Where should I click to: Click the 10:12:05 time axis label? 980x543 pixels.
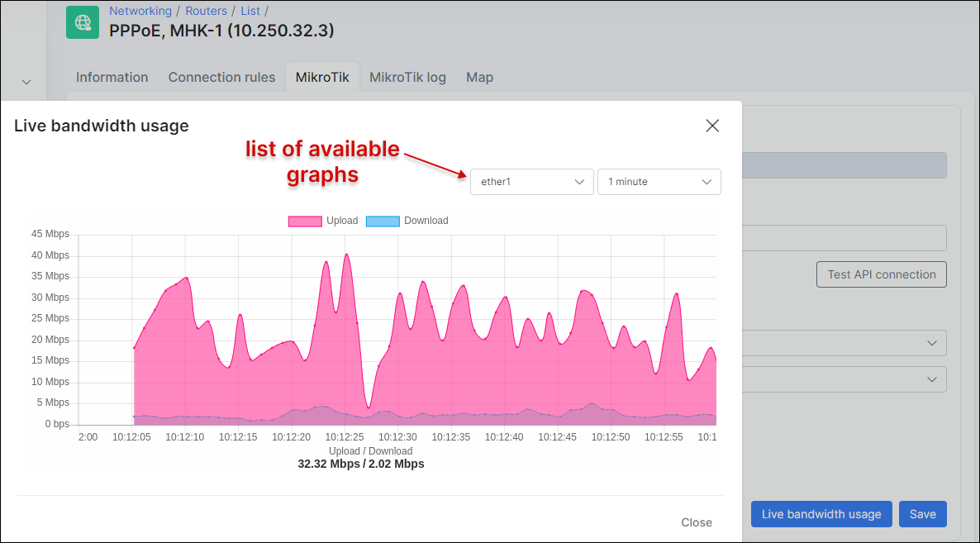(x=131, y=437)
